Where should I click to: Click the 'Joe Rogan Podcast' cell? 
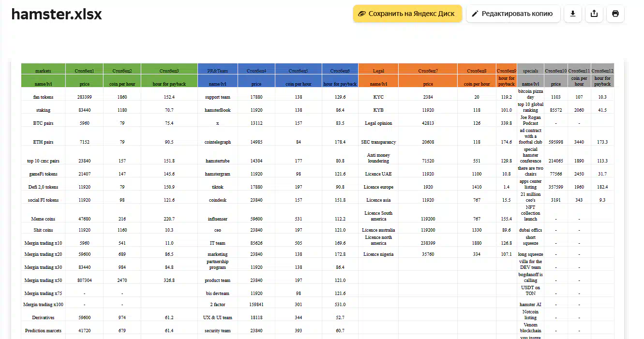(530, 120)
